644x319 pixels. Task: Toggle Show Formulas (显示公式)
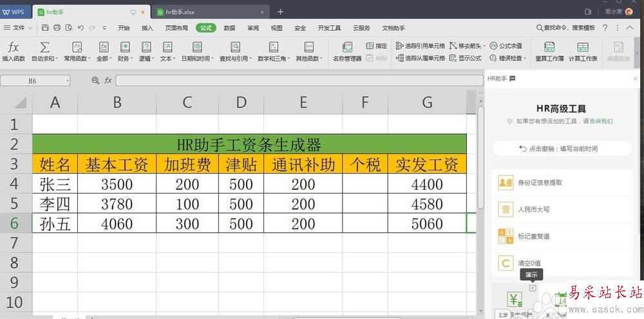coord(466,59)
